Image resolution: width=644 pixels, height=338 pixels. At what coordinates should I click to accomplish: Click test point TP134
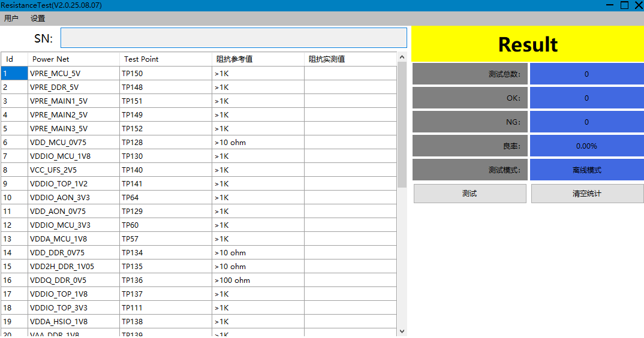coord(166,252)
